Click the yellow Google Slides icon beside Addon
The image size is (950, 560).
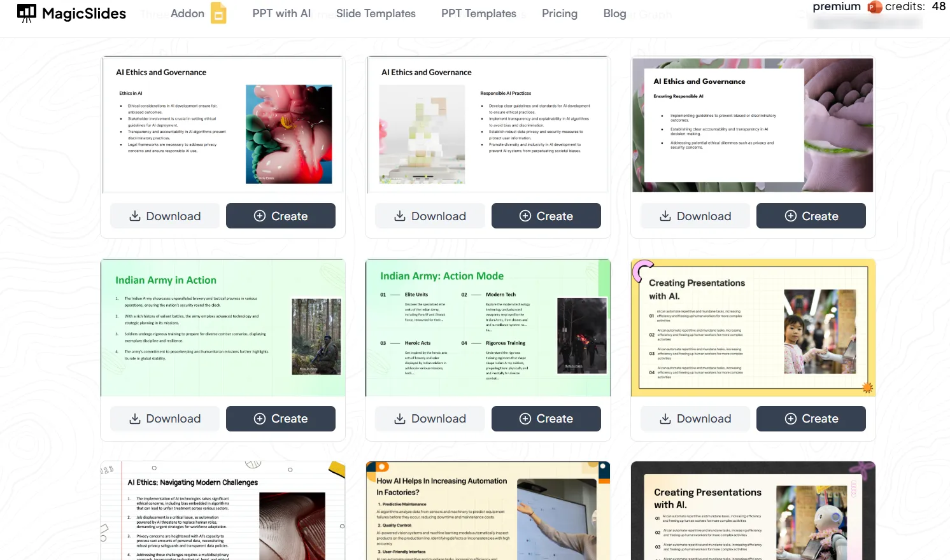[218, 13]
